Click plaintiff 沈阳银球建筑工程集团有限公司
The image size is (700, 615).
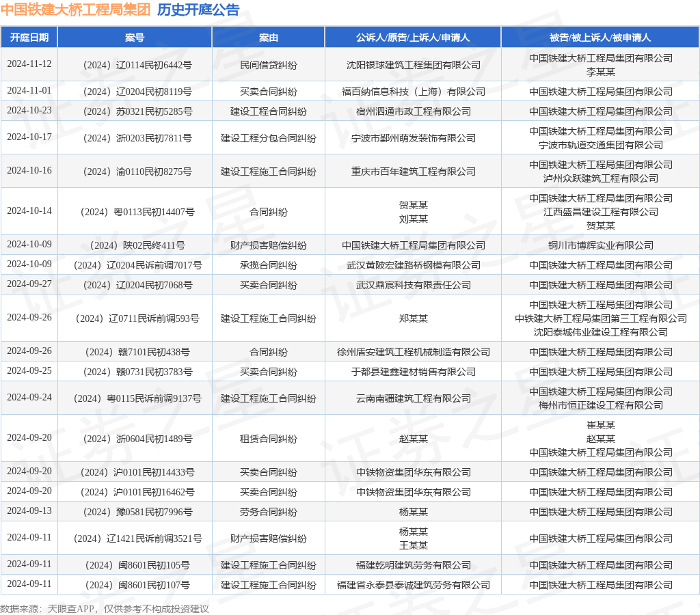414,65
